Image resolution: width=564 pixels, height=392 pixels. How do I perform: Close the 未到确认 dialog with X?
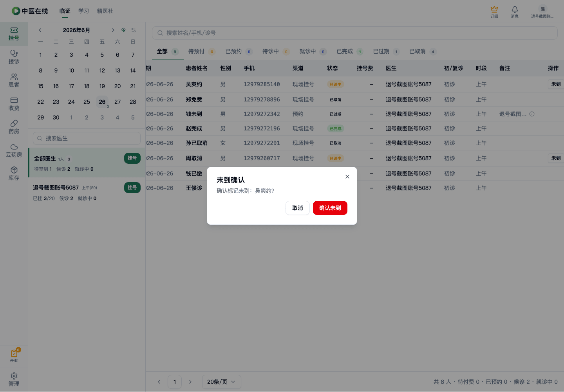tap(347, 177)
